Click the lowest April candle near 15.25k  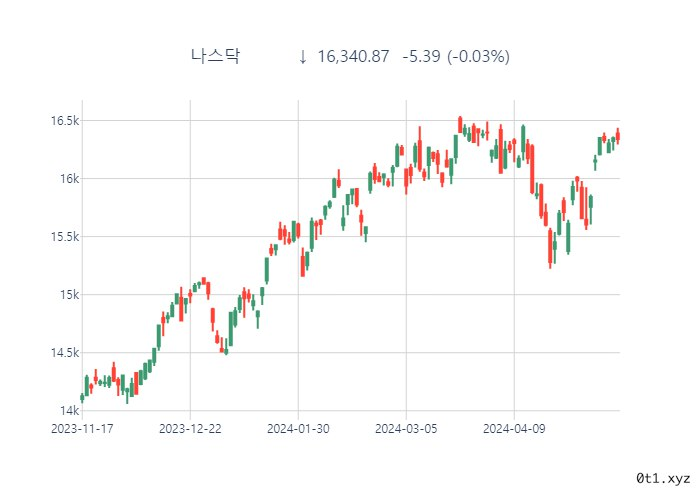pyautogui.click(x=550, y=248)
